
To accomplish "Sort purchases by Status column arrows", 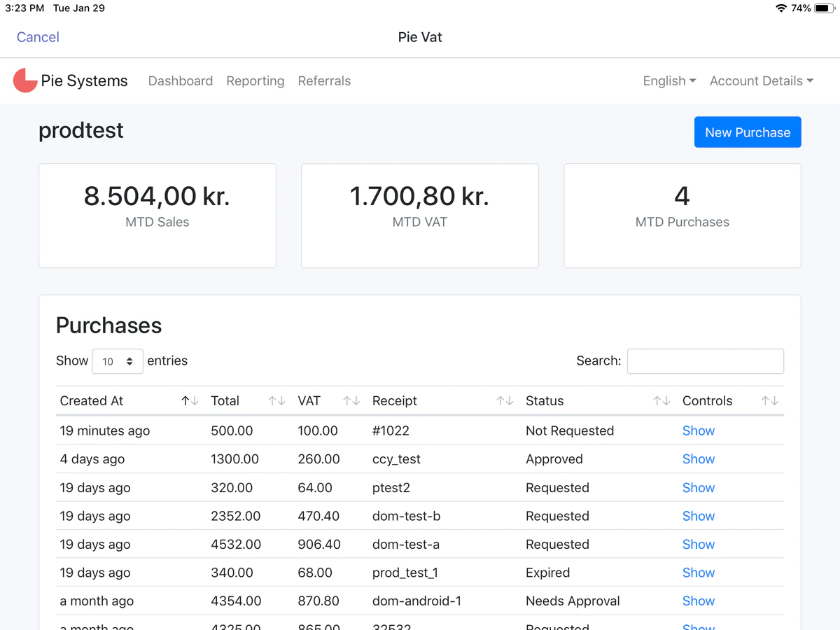I will [x=661, y=401].
